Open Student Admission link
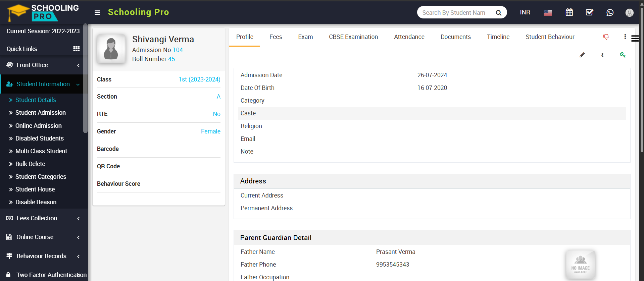644x281 pixels. tap(41, 113)
